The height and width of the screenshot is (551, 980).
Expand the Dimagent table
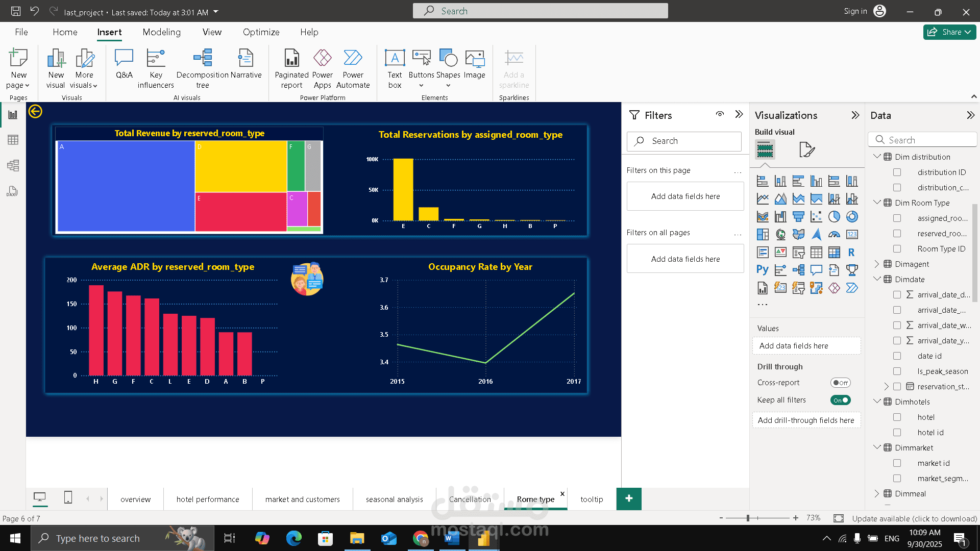(877, 264)
